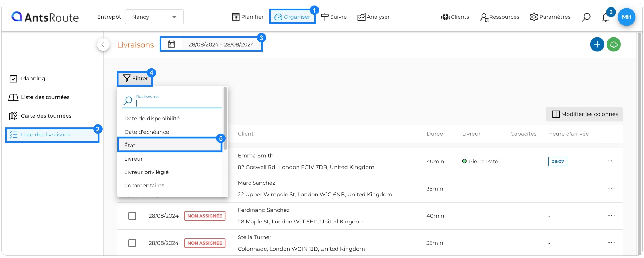Image resolution: width=644 pixels, height=258 pixels.
Task: Click the Filtrer button
Action: click(135, 78)
